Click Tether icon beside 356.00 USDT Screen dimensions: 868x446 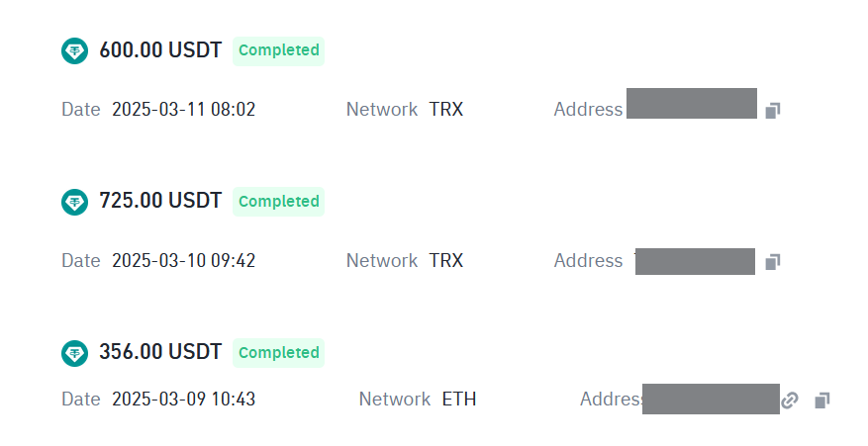(74, 353)
